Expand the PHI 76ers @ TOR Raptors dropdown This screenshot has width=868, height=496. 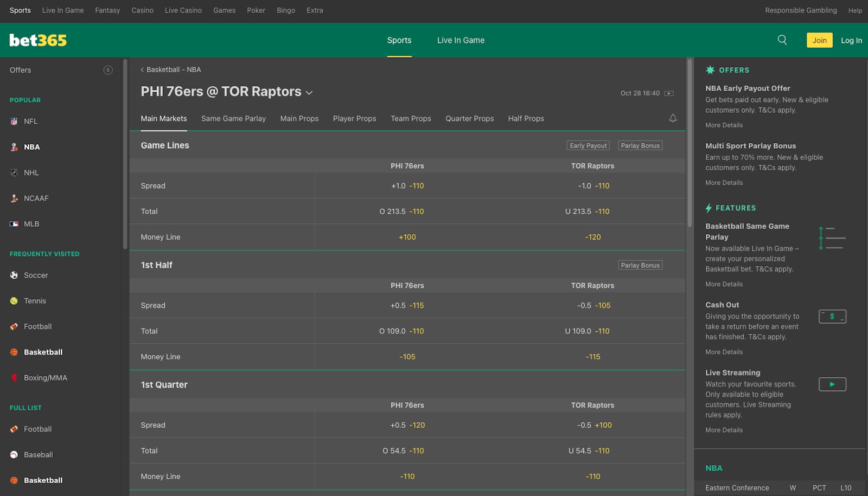coord(309,92)
